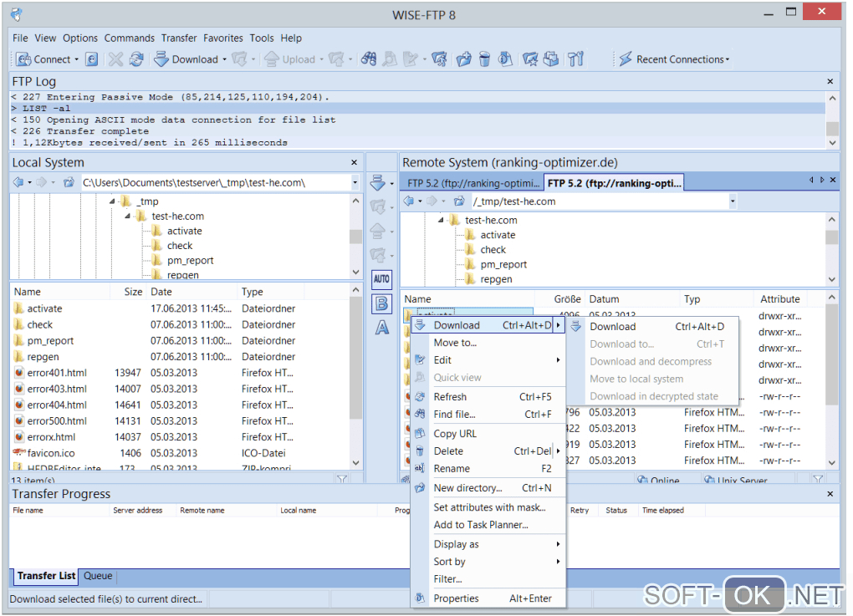Collapse the _tmp node in the local tree

(x=112, y=201)
